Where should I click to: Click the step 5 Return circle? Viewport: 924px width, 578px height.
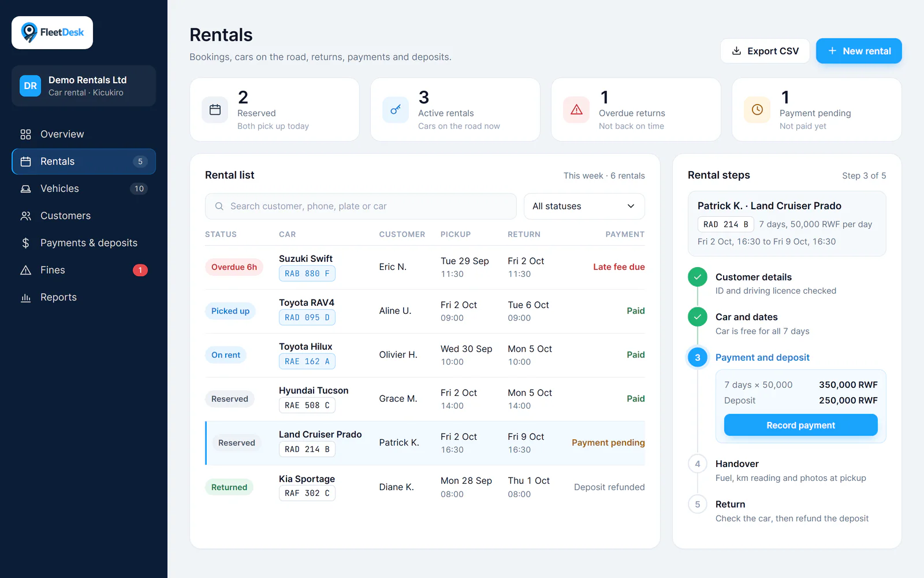(x=698, y=504)
